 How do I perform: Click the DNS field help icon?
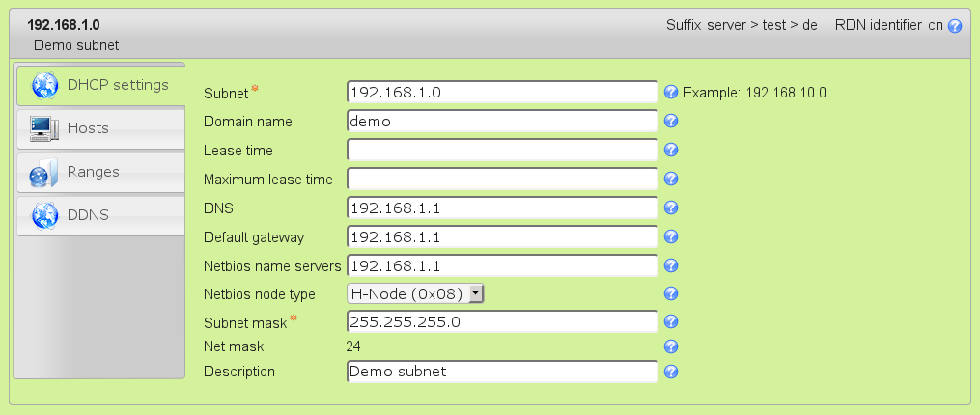[x=671, y=208]
